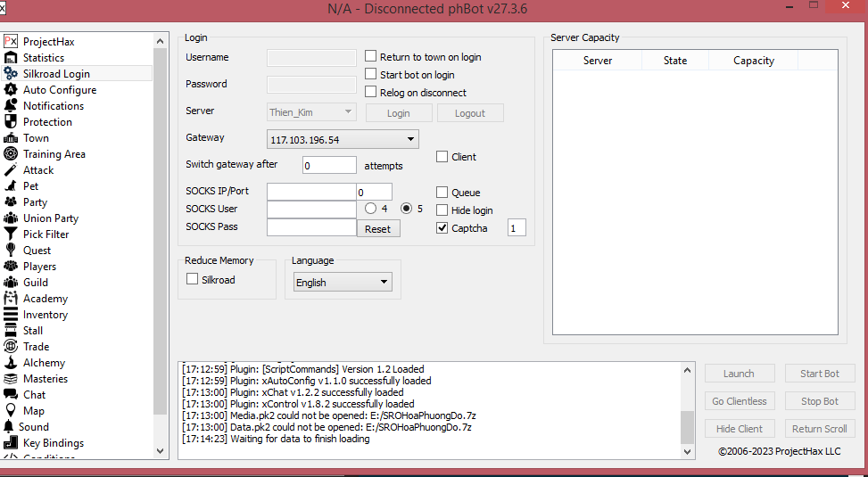The image size is (868, 477).
Task: Select the Attack sword icon
Action: [11, 170]
